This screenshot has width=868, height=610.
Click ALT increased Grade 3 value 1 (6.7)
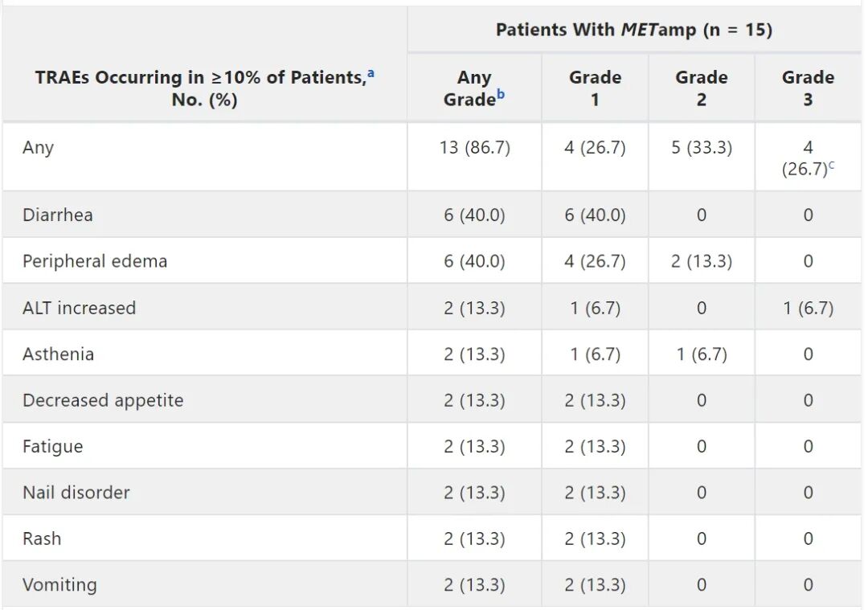point(808,308)
